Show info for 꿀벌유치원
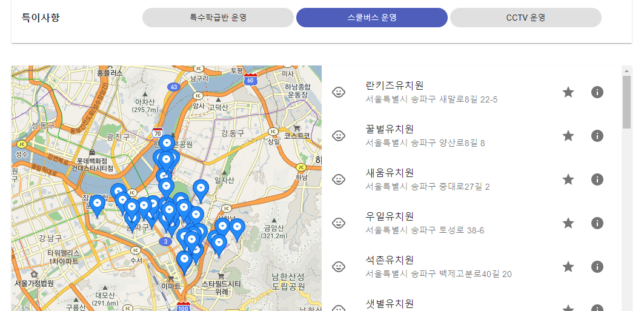 [597, 136]
